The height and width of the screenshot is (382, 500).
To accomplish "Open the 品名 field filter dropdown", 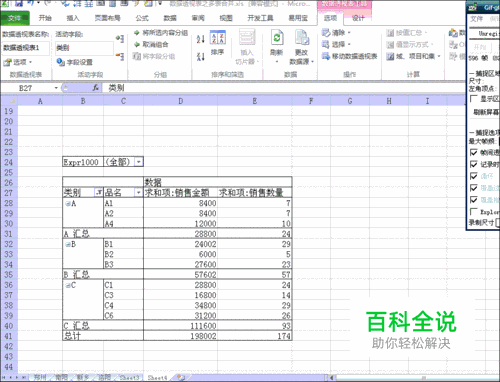I will 139,192.
